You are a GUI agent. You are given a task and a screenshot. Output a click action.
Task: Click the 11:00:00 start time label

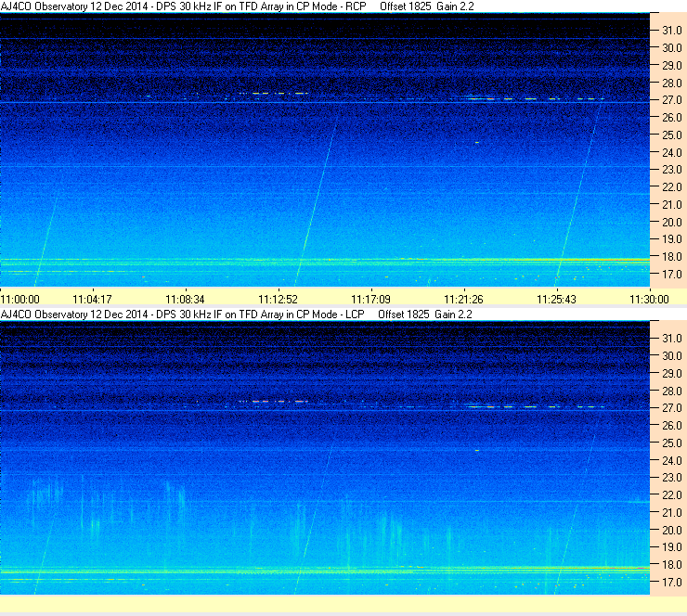[20, 300]
